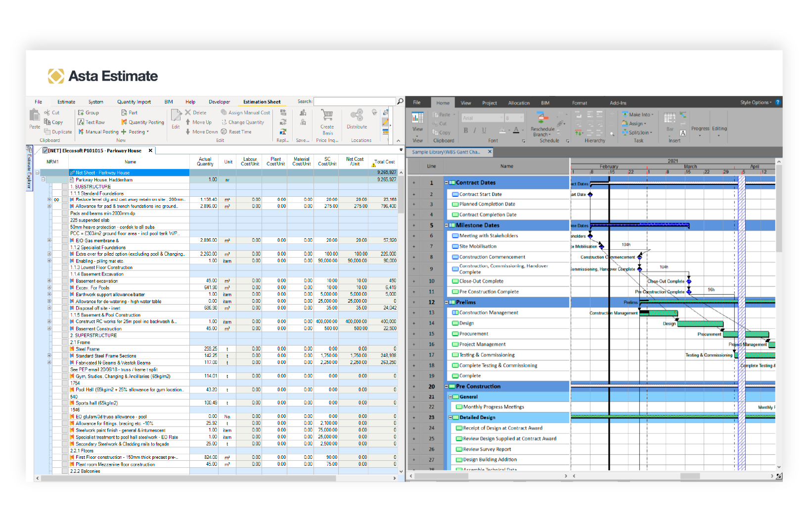This screenshot has height=532, width=809.
Task: Click the blue help question mark
Action: pos(777,102)
